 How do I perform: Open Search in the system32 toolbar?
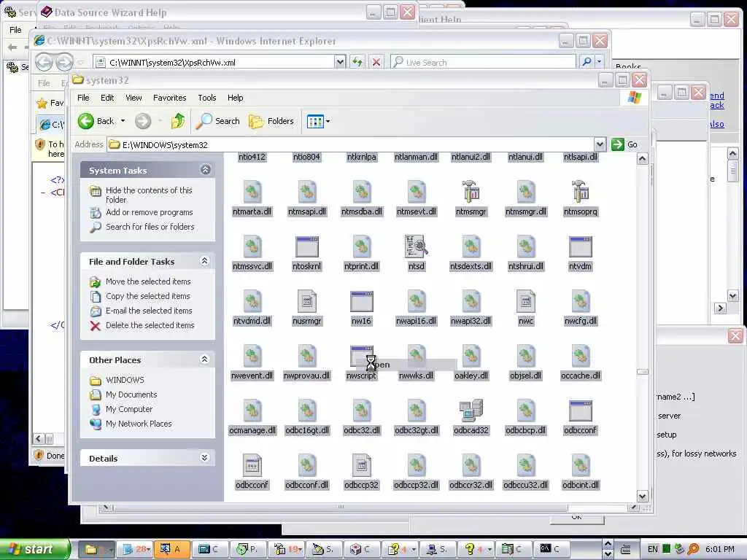[217, 121]
